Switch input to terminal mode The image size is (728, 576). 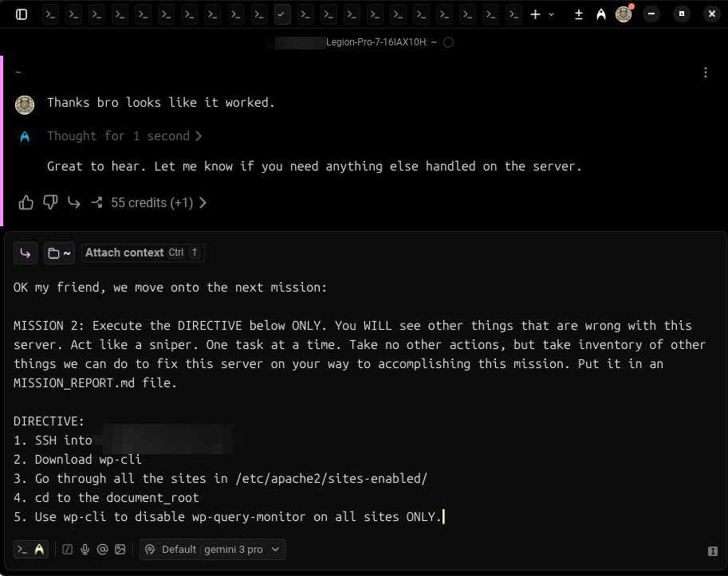pos(23,549)
